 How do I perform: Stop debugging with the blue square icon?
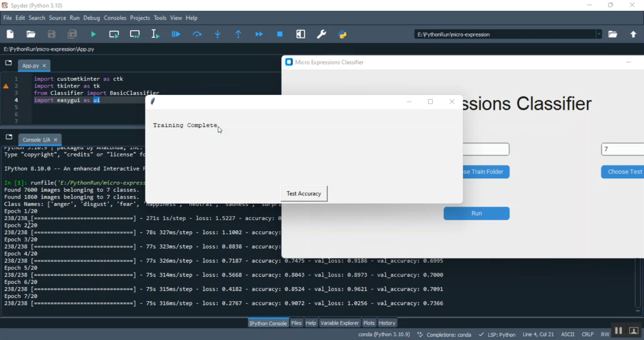coord(280,34)
